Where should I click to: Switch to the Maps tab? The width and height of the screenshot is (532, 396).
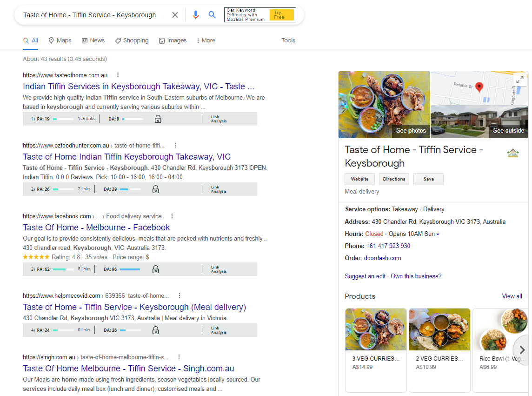[60, 40]
